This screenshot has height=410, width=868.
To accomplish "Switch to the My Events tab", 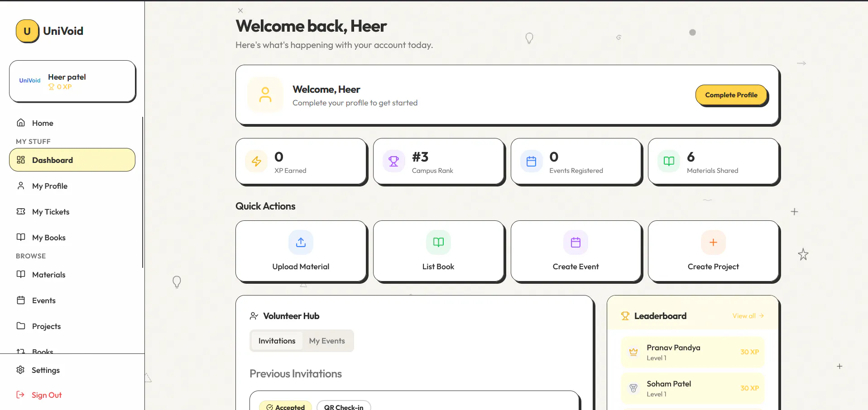I will 327,341.
